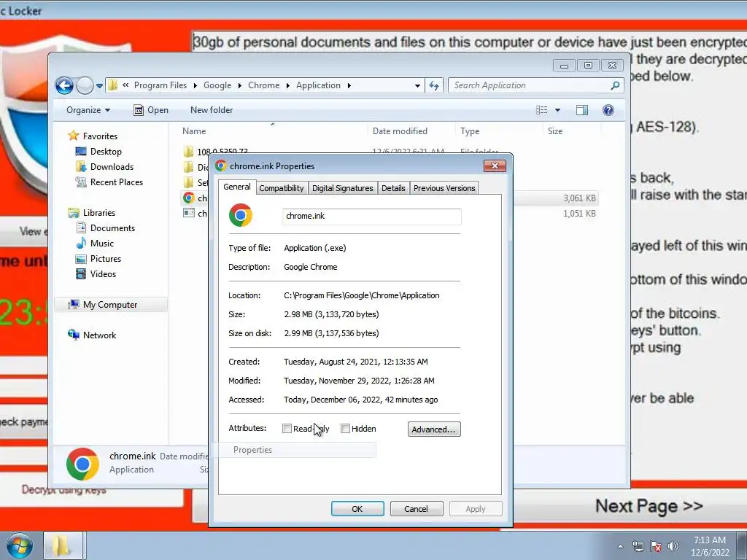Open the recent pages dropdown near the Back arrow
The width and height of the screenshot is (747, 560).
pyautogui.click(x=99, y=86)
